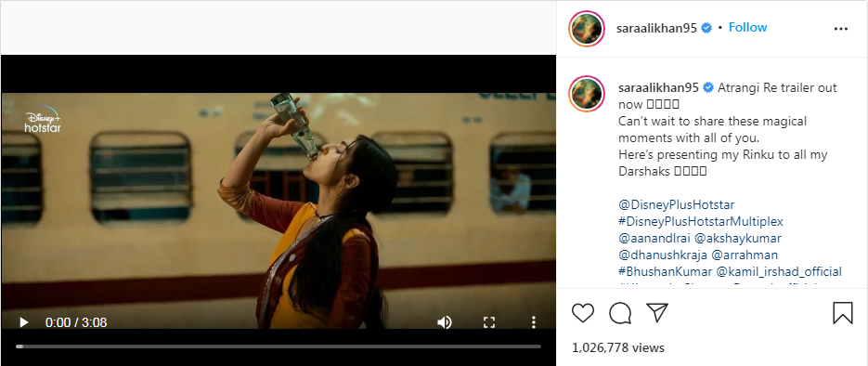Share post using paper plane icon
868x366 pixels.
[657, 312]
